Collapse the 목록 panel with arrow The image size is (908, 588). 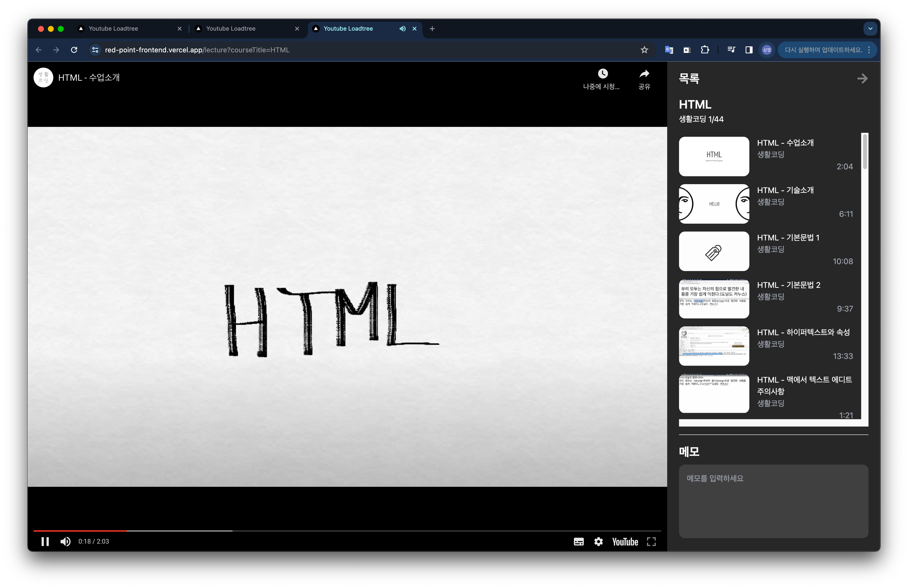pos(862,78)
